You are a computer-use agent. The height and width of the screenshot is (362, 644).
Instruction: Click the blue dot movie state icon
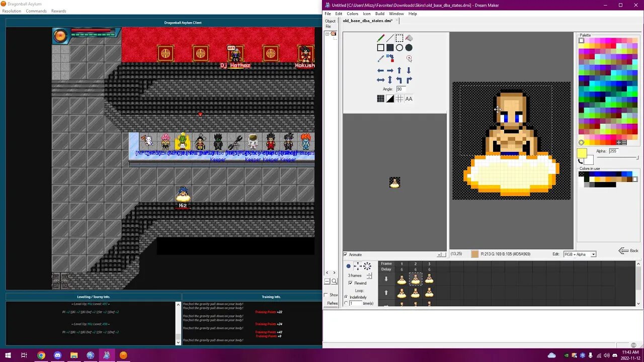[349, 266]
